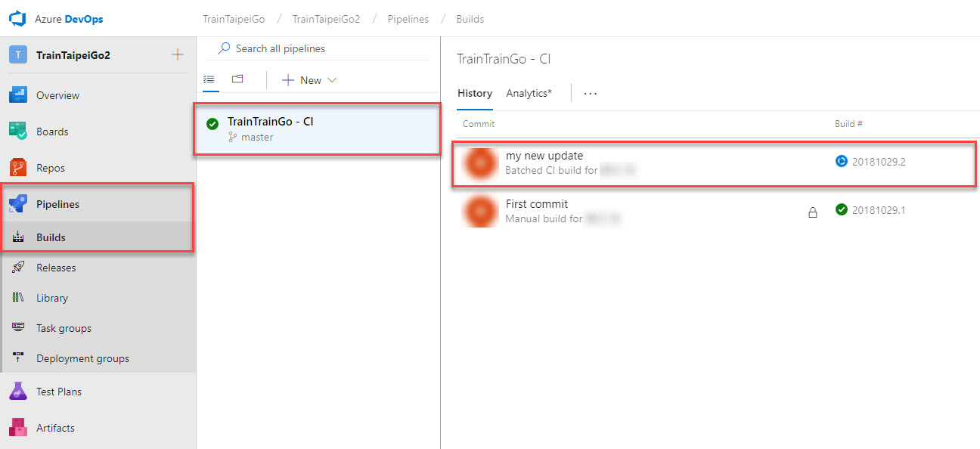Click the TrainTrainGo - CI page heading
The height and width of the screenshot is (449, 980).
tap(504, 59)
